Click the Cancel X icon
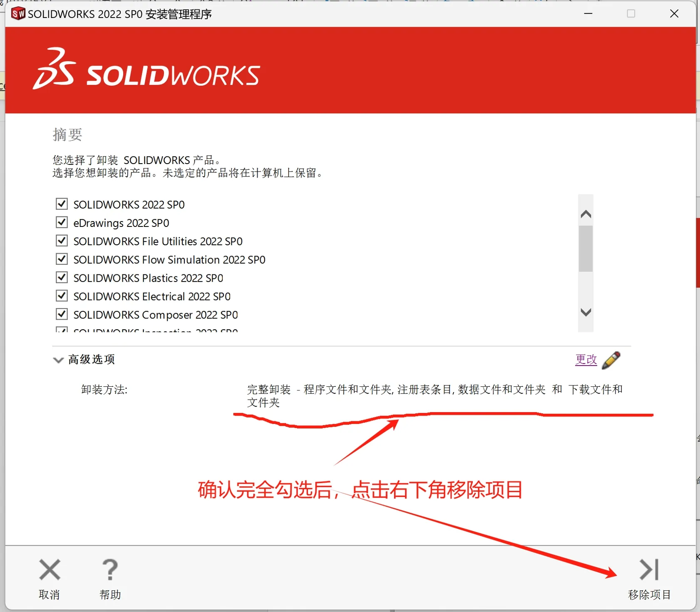Image resolution: width=700 pixels, height=612 pixels. pos(50,570)
